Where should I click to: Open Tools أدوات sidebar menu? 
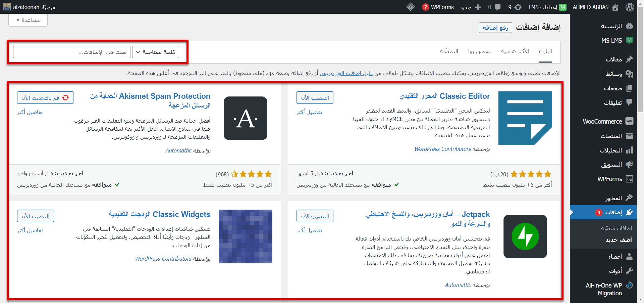[x=620, y=271]
